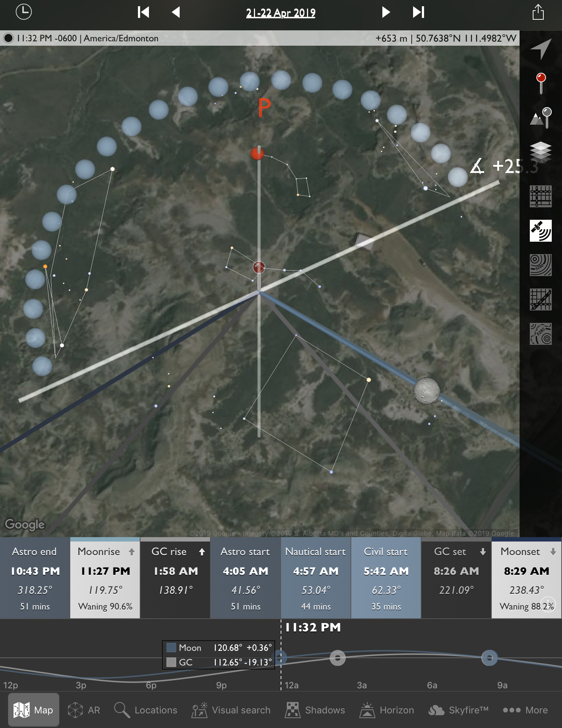Toggle the satellite imagery map type

541,231
